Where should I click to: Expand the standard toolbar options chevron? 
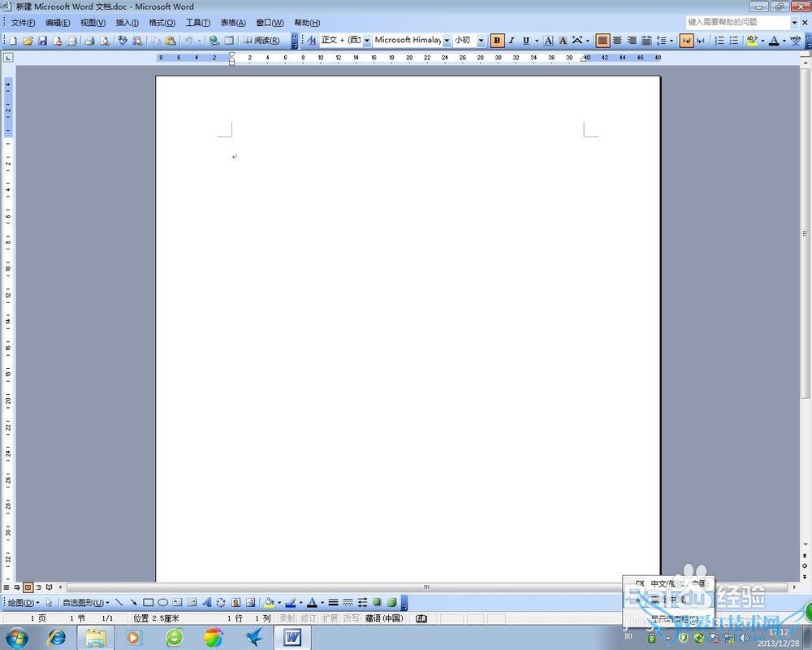294,41
